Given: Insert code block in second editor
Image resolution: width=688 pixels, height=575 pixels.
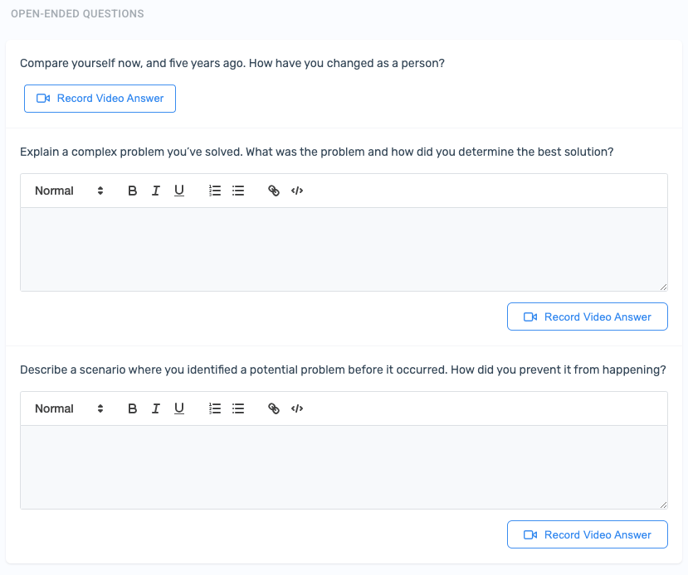Looking at the screenshot, I should coord(297,409).
